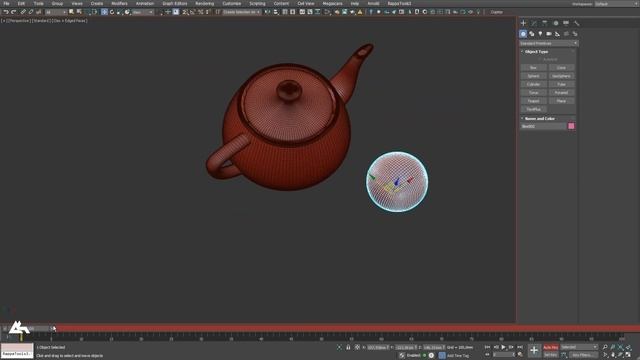Click the Redo icon in main toolbar

pos(13,12)
